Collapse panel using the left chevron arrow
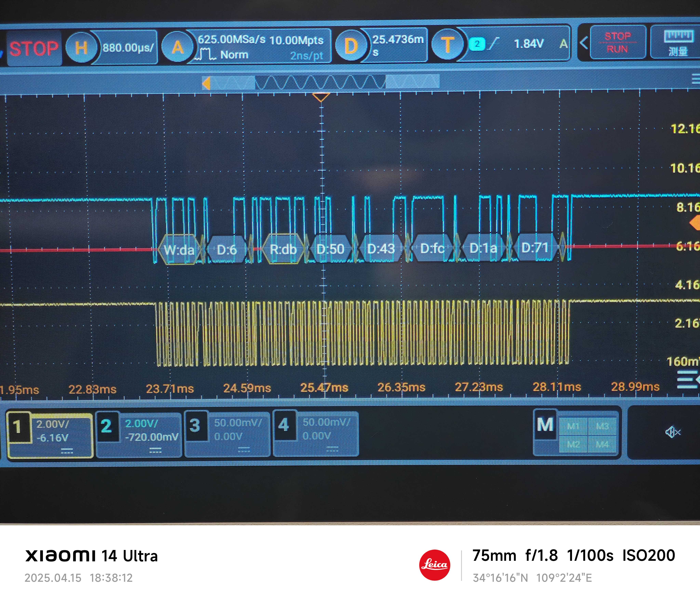Screen dimensions: 700x606 click(x=584, y=43)
